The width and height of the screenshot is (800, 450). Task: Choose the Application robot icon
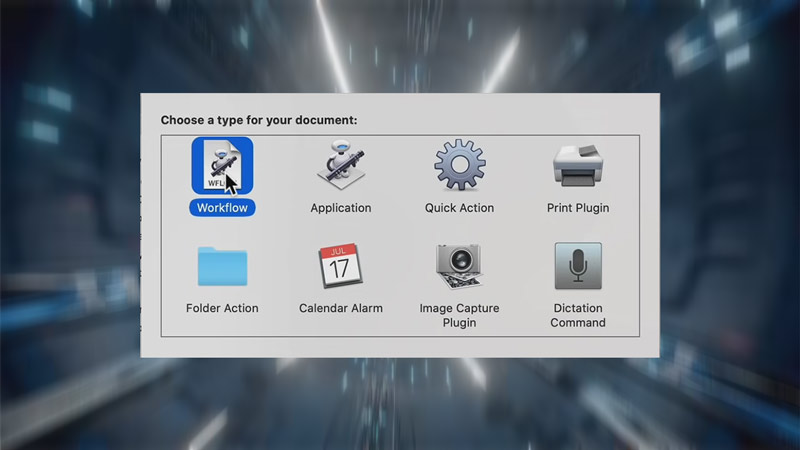(341, 165)
